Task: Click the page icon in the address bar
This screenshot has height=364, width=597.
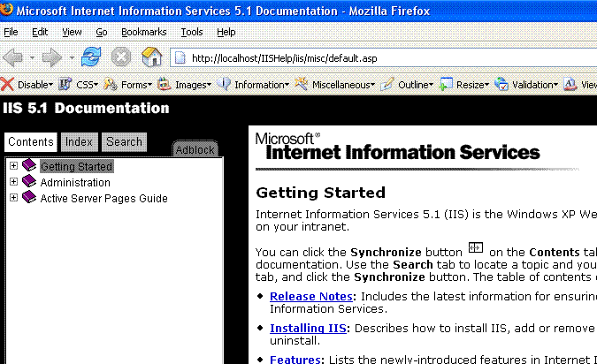Action: coord(180,58)
